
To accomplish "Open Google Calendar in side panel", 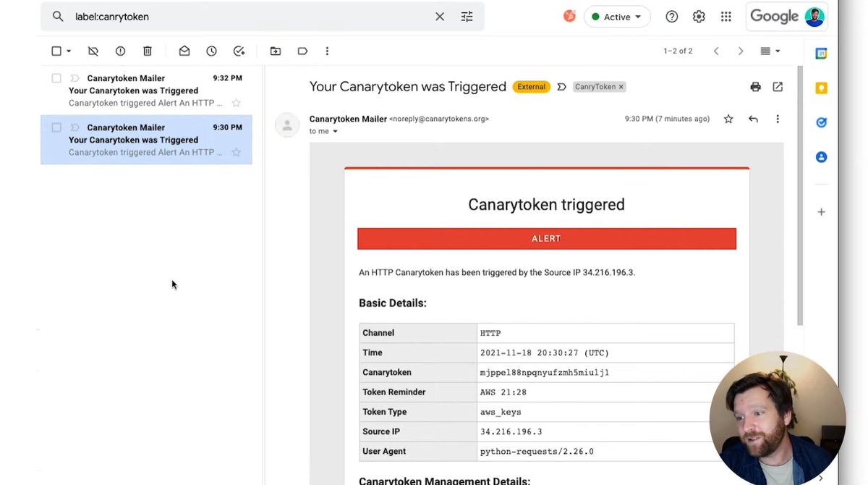I will pyautogui.click(x=821, y=54).
